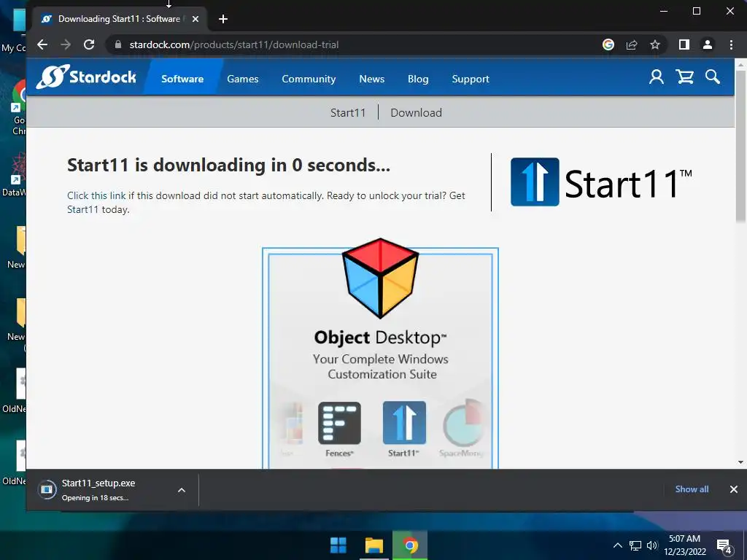Close the downloads bar
747x560 pixels.
pyautogui.click(x=734, y=489)
